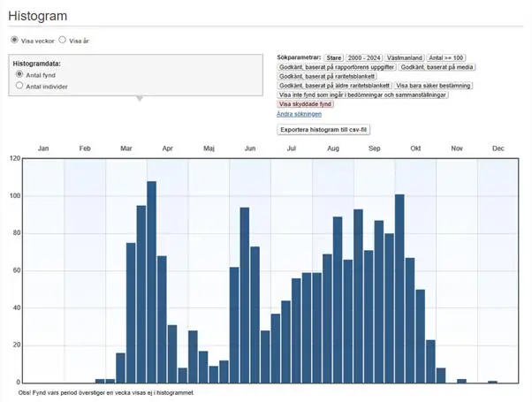Click 'Godkänt; baserat på media' tag
Viewport: 532px width, 402px height.
(x=437, y=67)
